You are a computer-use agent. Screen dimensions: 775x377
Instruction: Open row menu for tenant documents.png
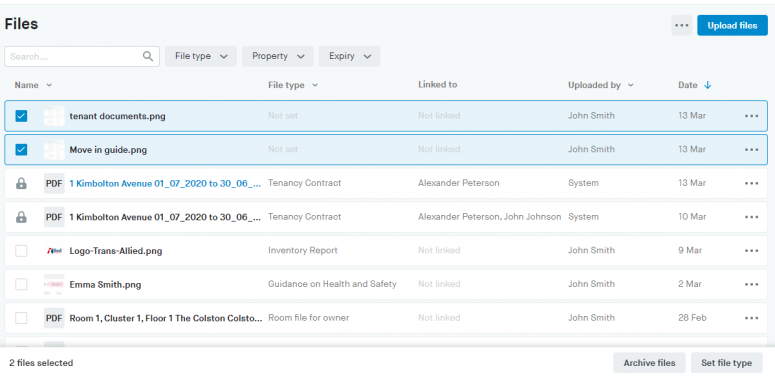[x=751, y=116]
